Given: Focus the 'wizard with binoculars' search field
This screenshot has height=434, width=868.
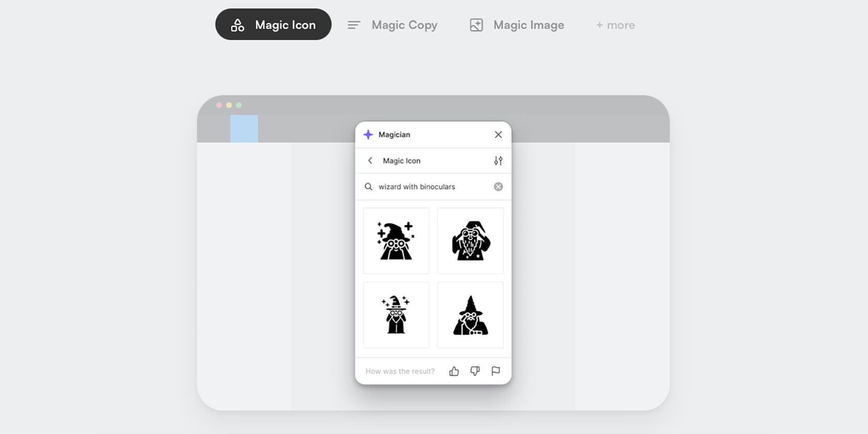Looking at the screenshot, I should [x=433, y=187].
